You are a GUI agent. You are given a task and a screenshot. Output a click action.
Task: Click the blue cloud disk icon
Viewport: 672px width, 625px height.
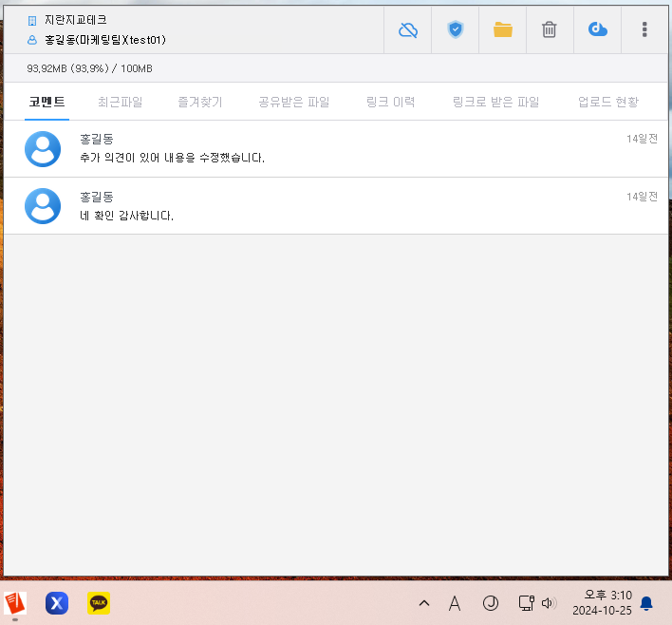597,29
